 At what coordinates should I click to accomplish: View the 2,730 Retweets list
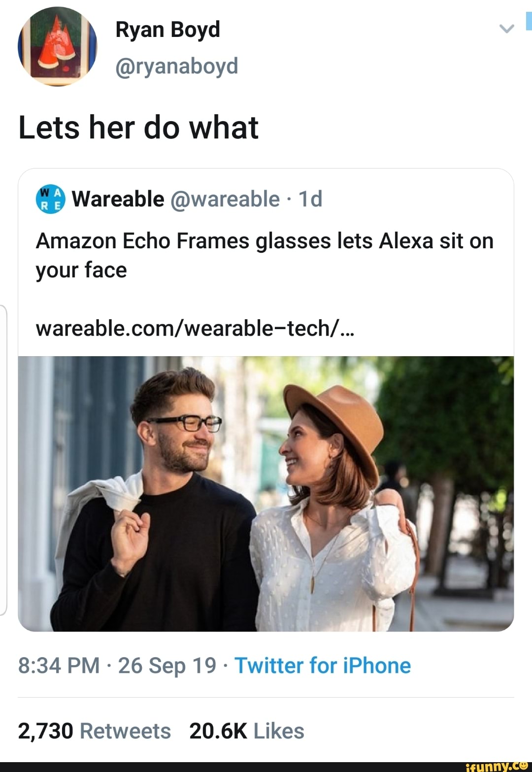point(94,731)
